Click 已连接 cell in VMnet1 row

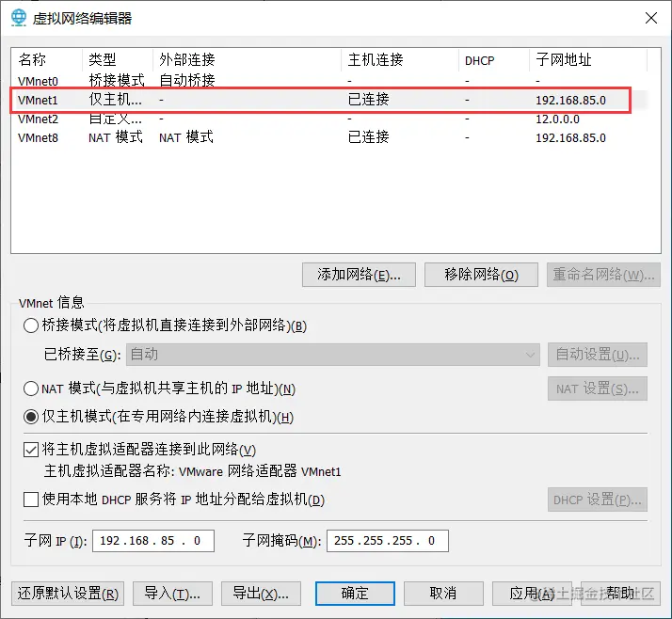tap(369, 100)
